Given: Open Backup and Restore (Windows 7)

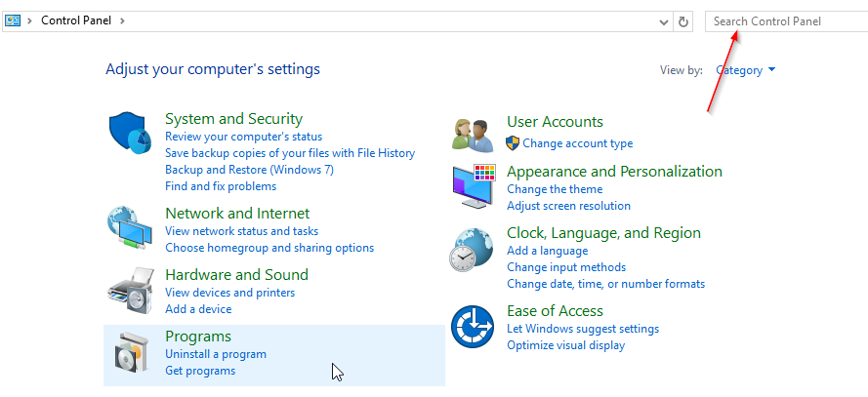Looking at the screenshot, I should click(250, 170).
